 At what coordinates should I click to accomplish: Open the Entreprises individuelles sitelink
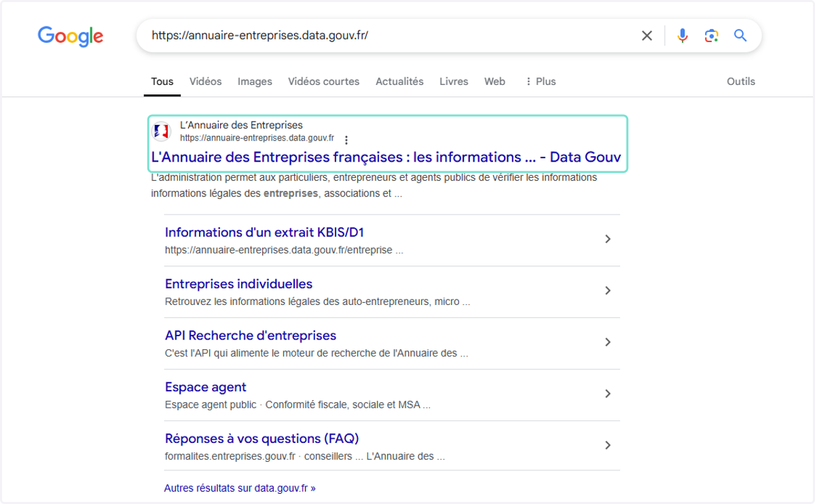pyautogui.click(x=238, y=284)
